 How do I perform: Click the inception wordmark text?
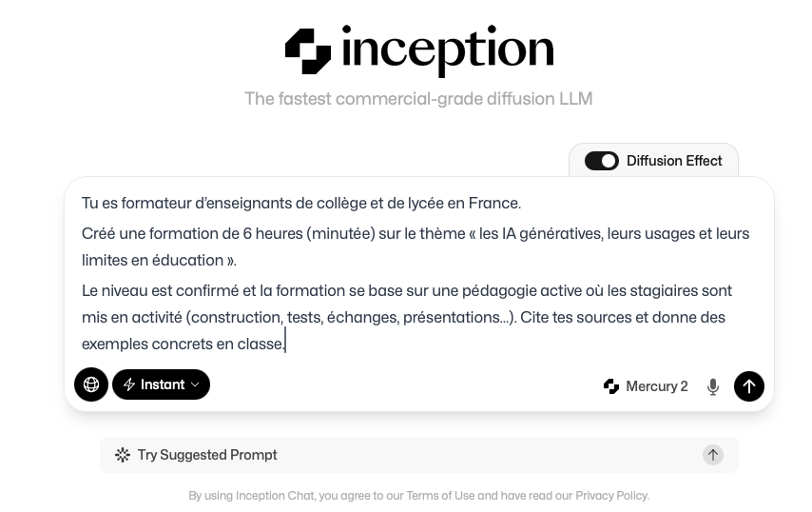tap(447, 50)
